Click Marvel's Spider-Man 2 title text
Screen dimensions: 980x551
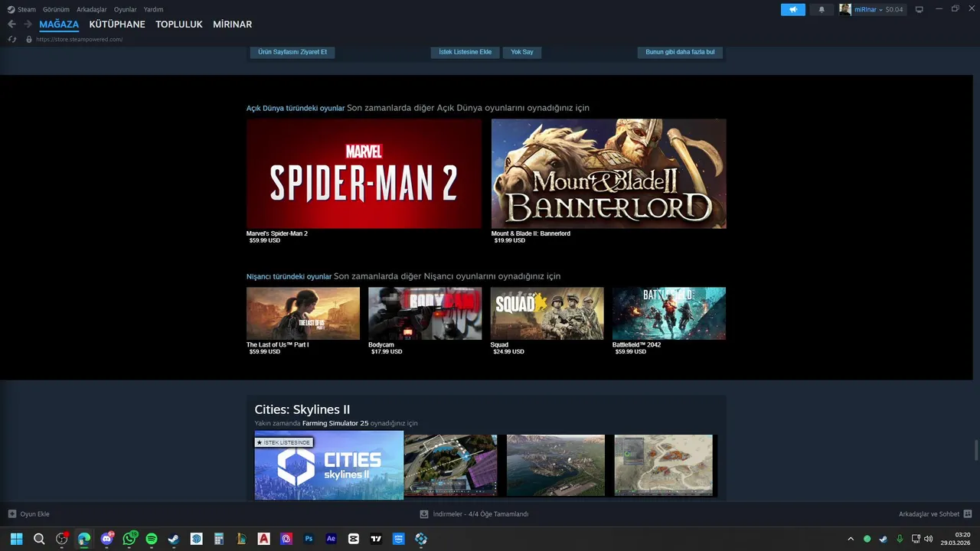pyautogui.click(x=277, y=233)
